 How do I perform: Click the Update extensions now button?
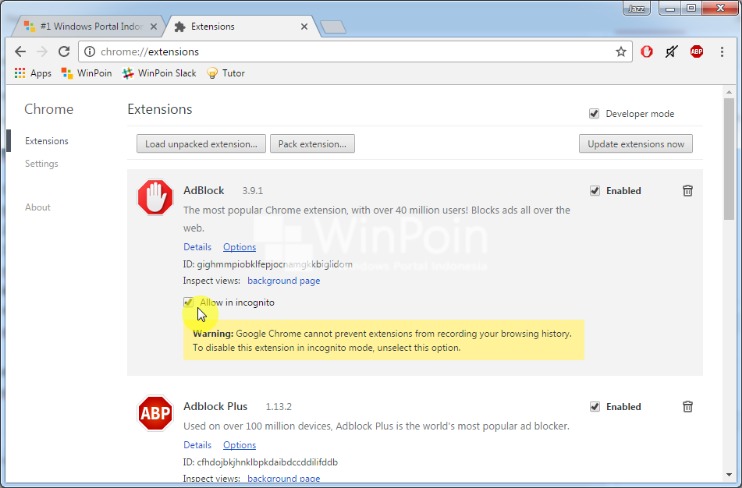636,144
